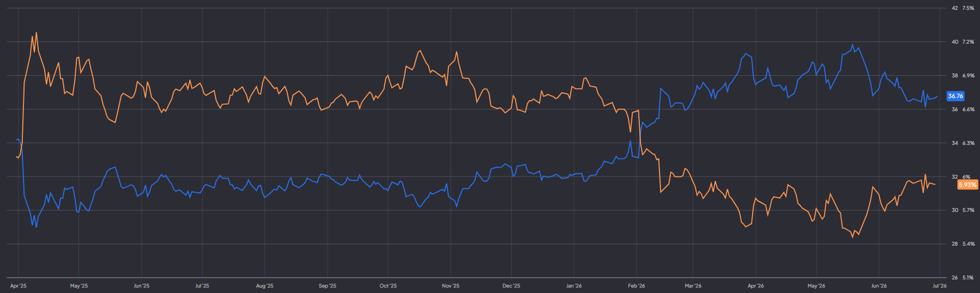The image size is (980, 293).
Task: Click the Jul '26 date label
Action: click(x=940, y=286)
